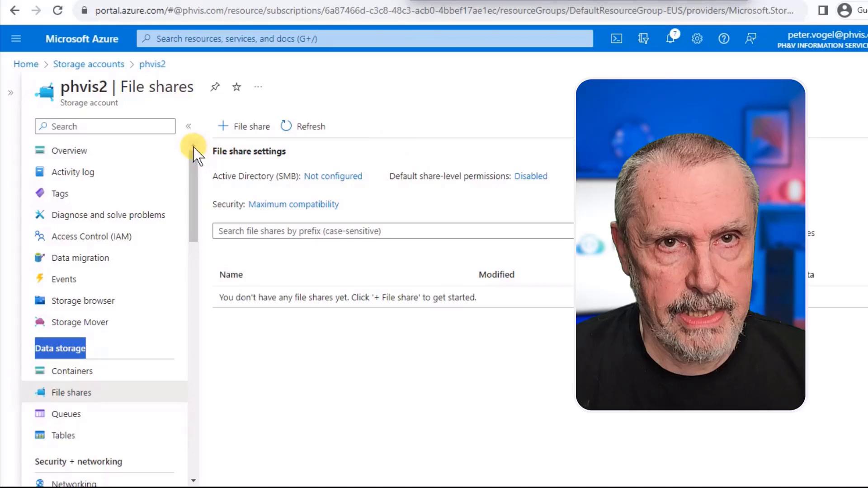Open Azure Cloud Shell icon
This screenshot has width=868, height=488.
(x=617, y=39)
